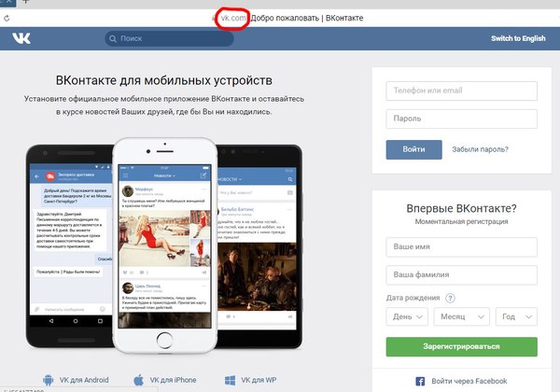Click the white iPhone mockup image
The image size is (560, 392).
[164, 245]
